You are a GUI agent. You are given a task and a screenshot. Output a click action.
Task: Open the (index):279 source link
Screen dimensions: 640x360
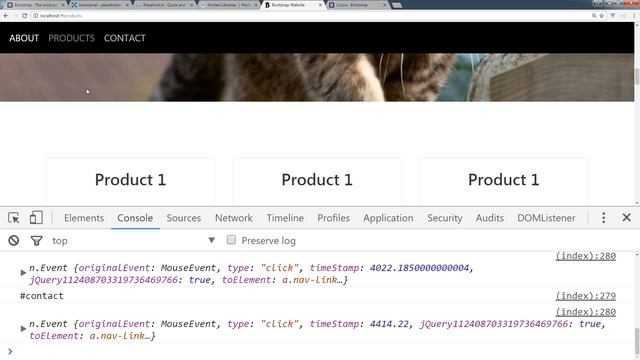[585, 296]
